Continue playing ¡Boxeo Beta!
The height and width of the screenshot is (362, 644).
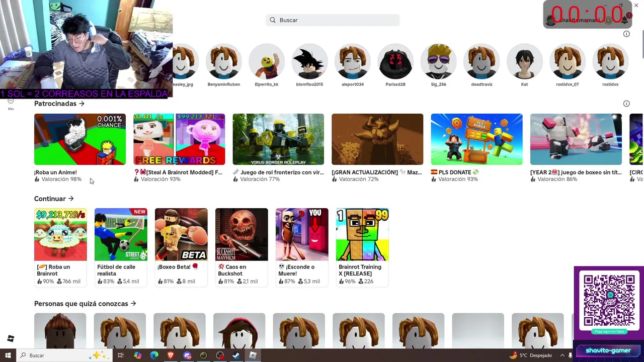click(x=181, y=234)
